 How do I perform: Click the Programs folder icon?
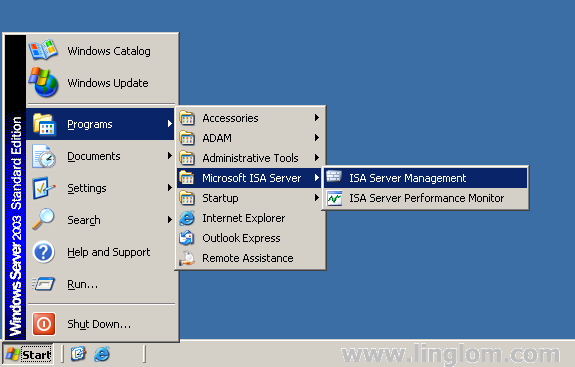[44, 124]
